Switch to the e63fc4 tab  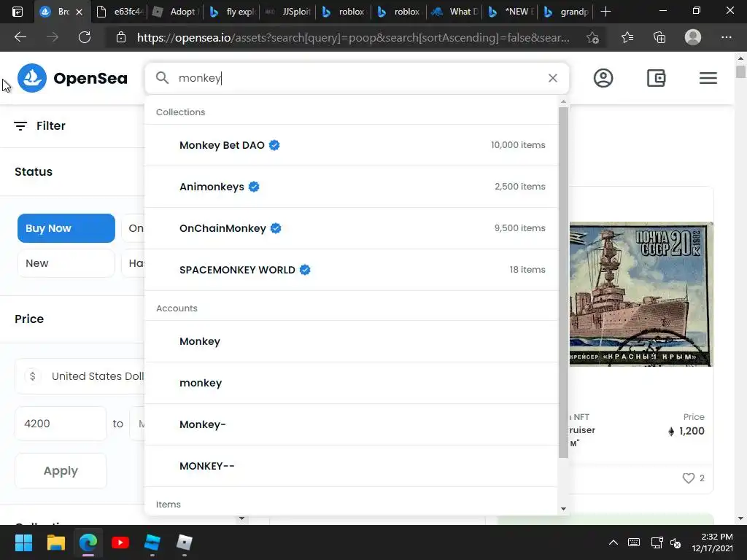point(120,12)
